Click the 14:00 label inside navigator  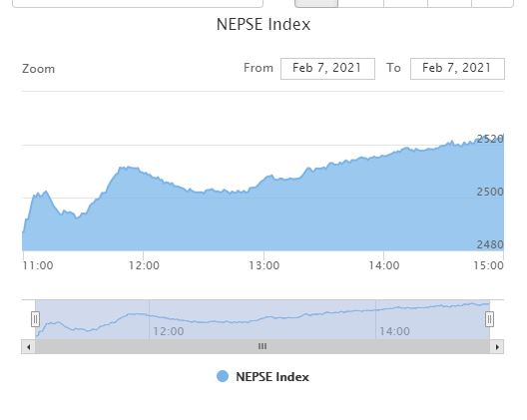coord(394,331)
